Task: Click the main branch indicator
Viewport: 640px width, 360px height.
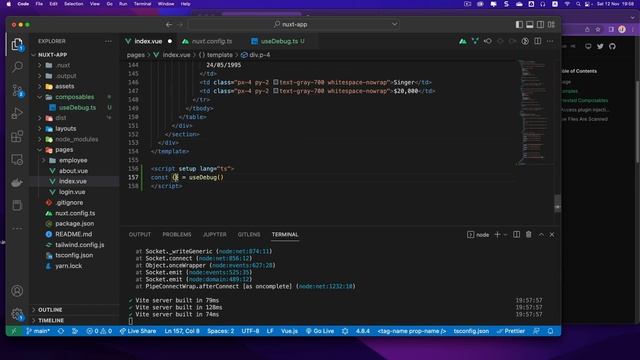Action: click(38, 331)
